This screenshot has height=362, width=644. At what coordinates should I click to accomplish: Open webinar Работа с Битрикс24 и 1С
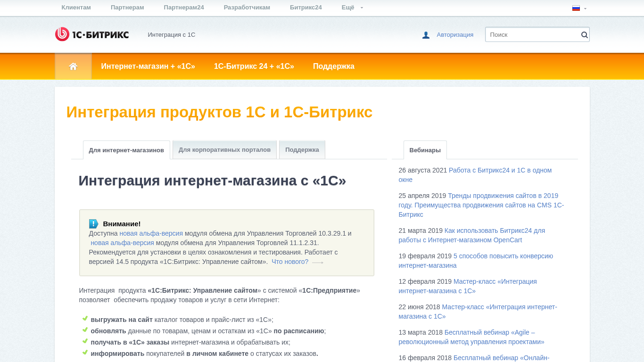pos(500,170)
